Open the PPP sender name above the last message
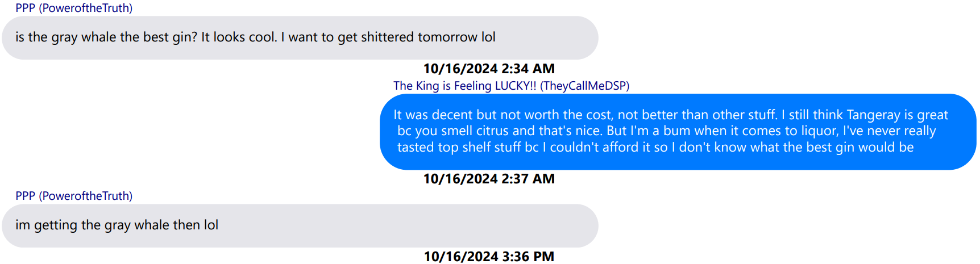 coord(74,196)
